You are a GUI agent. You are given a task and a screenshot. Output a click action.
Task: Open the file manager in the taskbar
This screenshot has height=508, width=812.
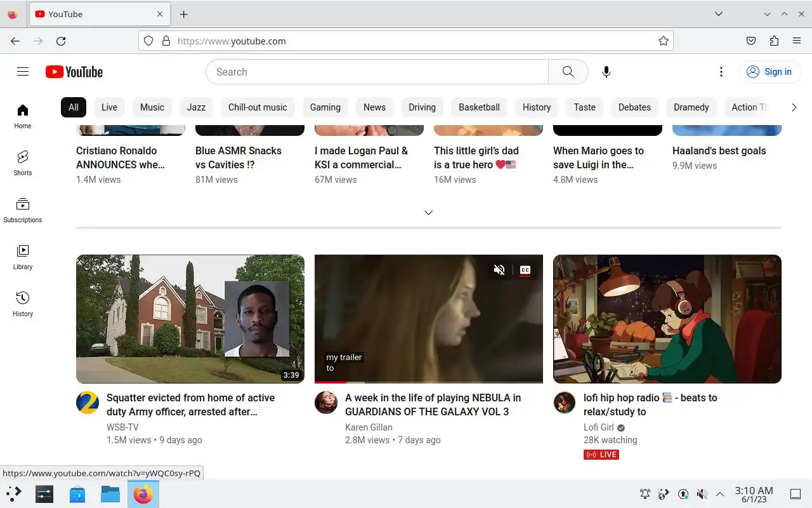tap(110, 493)
